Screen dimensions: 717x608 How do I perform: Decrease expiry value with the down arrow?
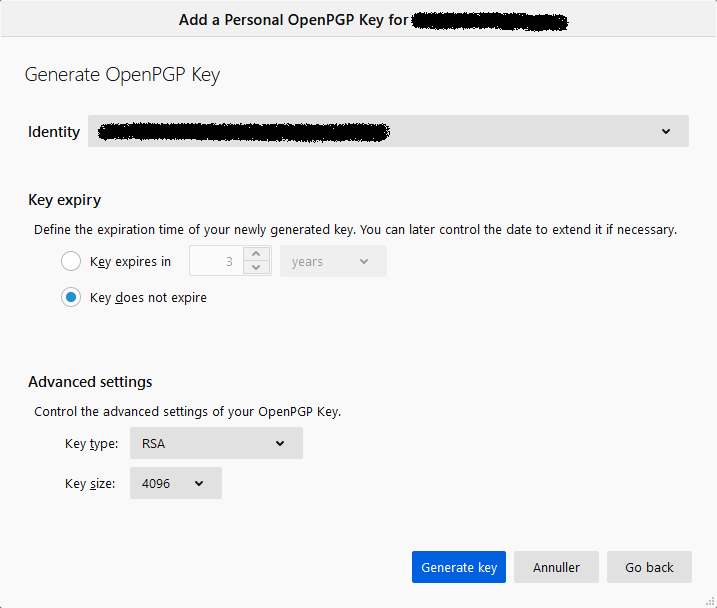click(x=257, y=268)
